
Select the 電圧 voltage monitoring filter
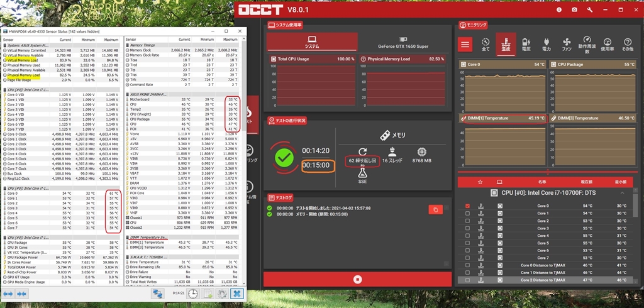click(x=526, y=45)
